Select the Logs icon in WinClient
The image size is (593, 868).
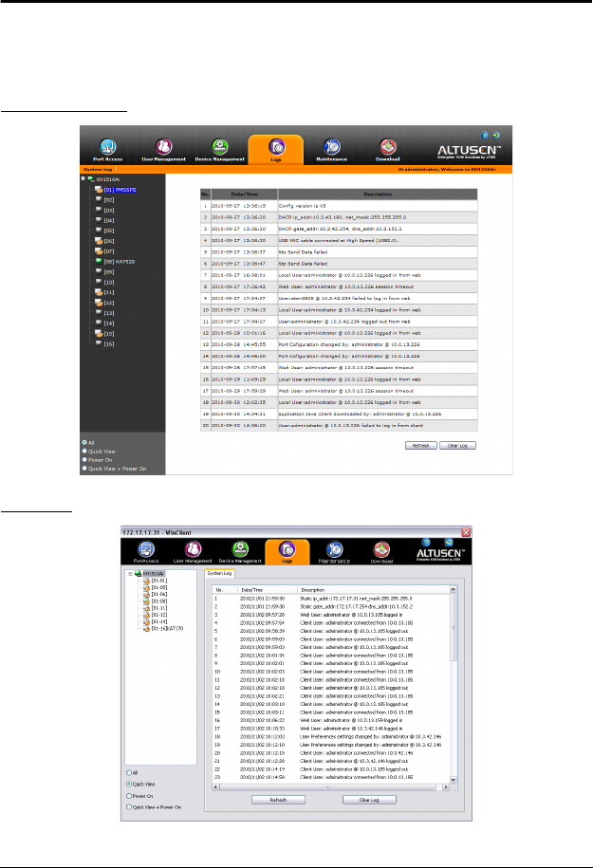[x=287, y=552]
